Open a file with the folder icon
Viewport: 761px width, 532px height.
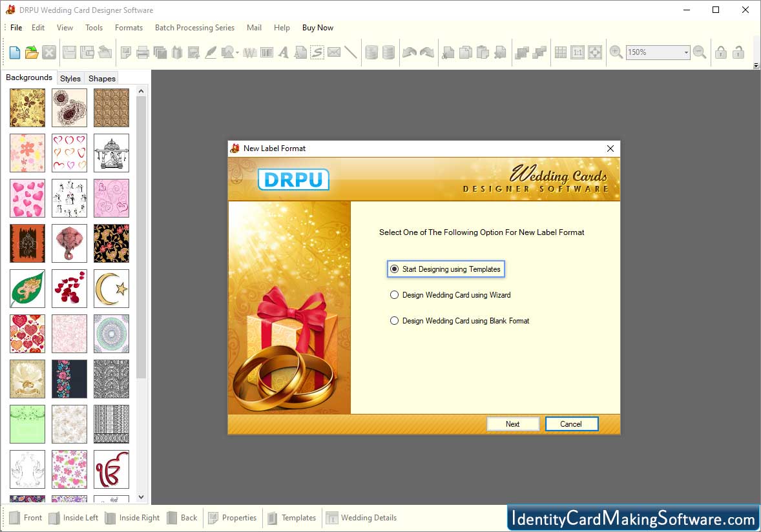click(x=32, y=52)
